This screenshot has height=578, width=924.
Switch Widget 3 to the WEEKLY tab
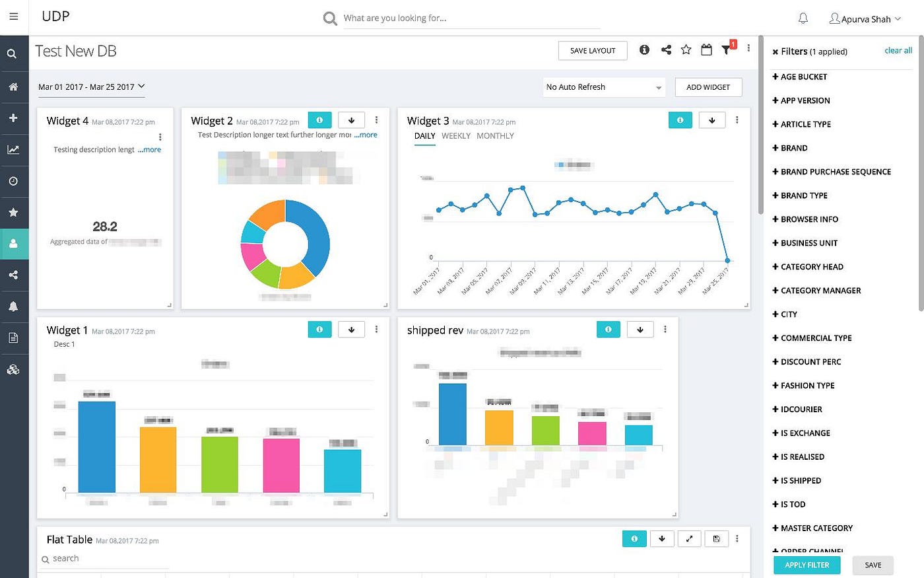455,136
